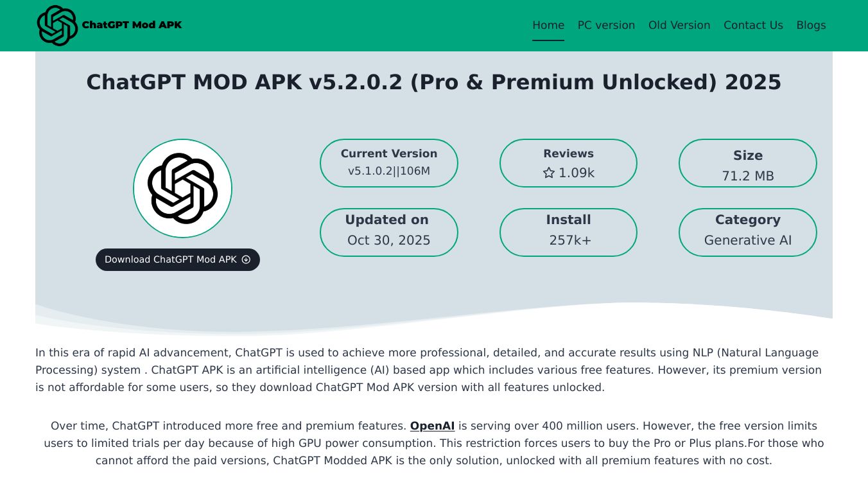Click the ChatGPT Mod APK site title text
This screenshot has height=488, width=868.
[132, 25]
